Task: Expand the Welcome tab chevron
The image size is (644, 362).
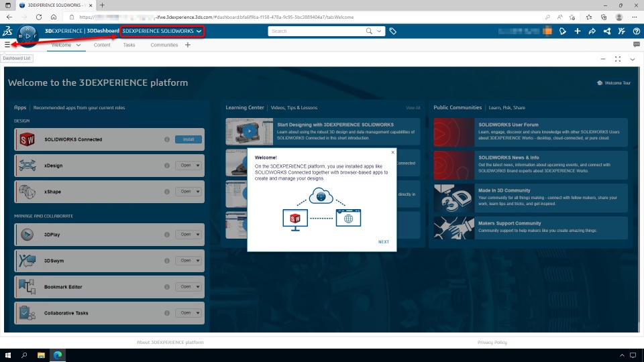Action: point(78,45)
